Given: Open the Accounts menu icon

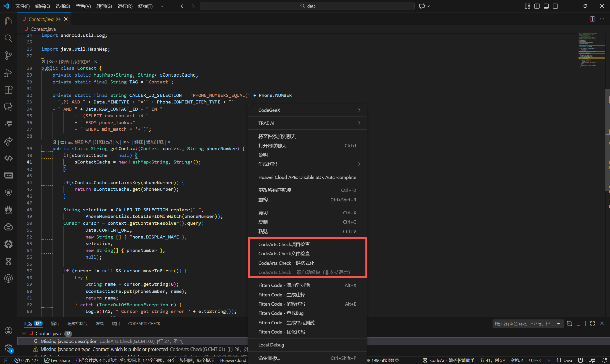Looking at the screenshot, I should [8, 331].
